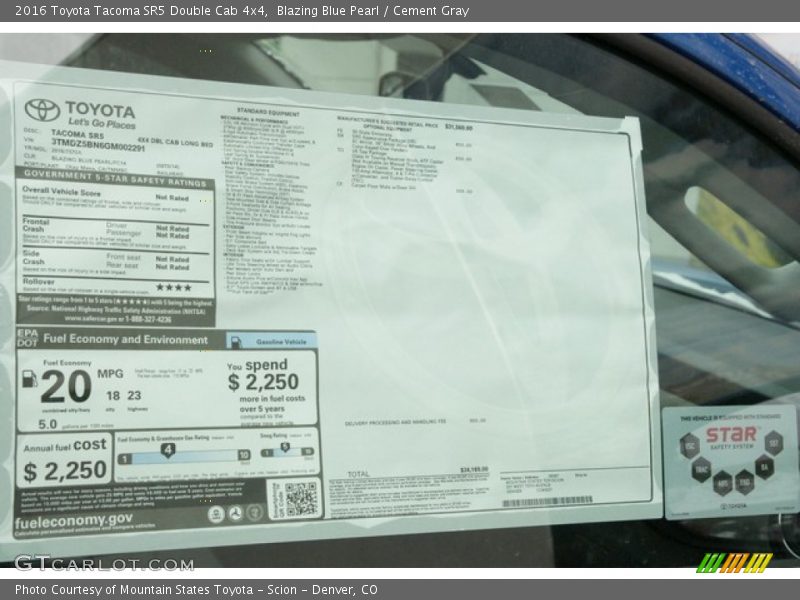Click the fuel pump icon beside 20 MPG

coord(30,379)
